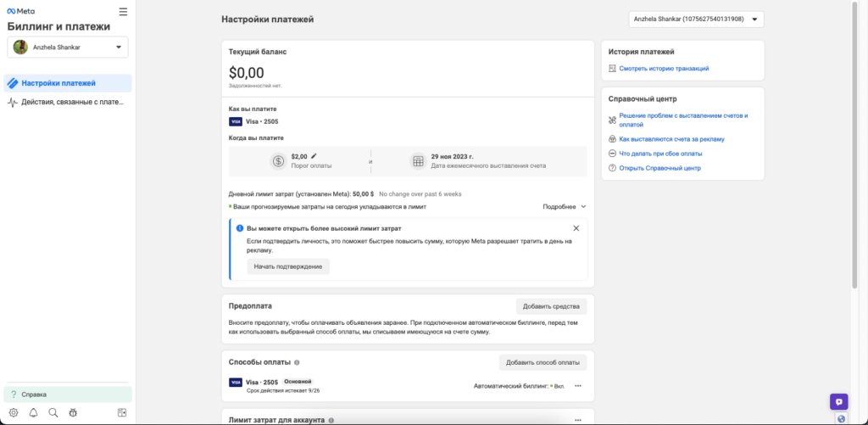The height and width of the screenshot is (425, 868).
Task: Click question icon beside Открыть Справочный центр
Action: click(612, 168)
